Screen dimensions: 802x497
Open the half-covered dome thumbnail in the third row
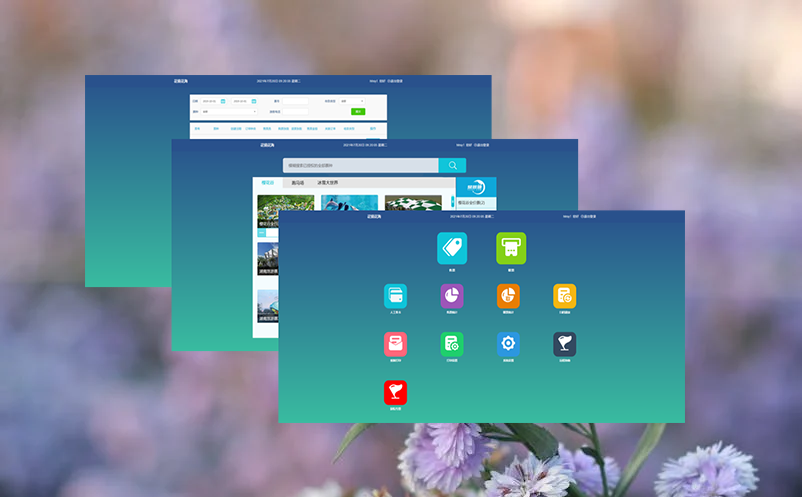[x=268, y=306]
